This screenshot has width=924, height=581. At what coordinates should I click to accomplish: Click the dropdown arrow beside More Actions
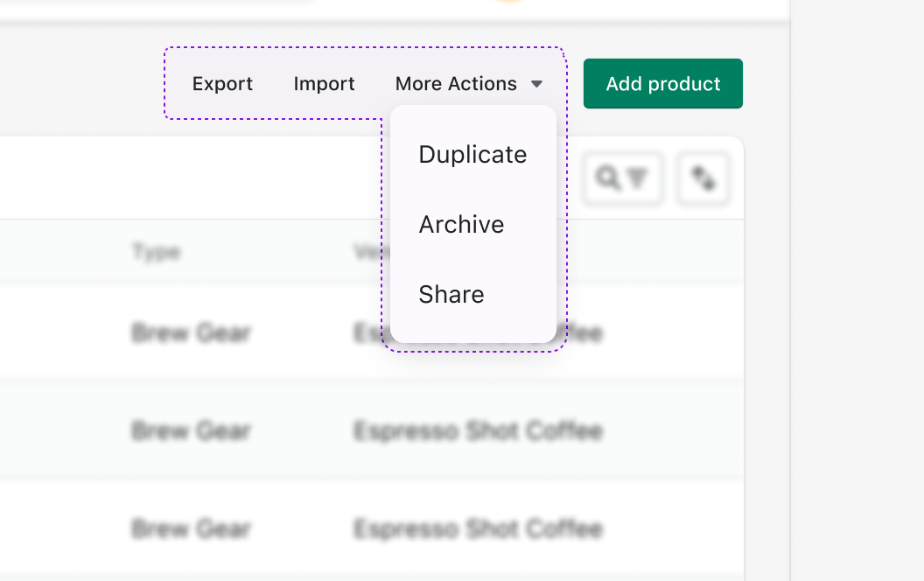point(537,84)
